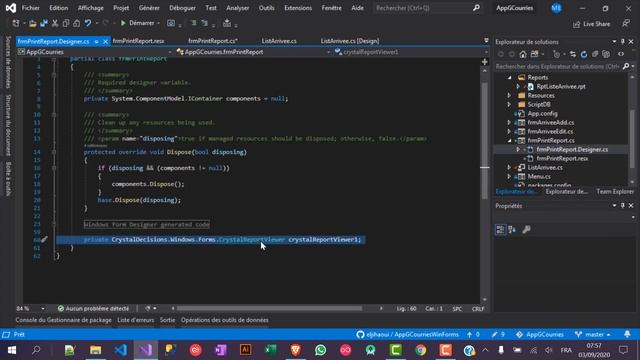This screenshot has height=360, width=640.
Task: Open the Déboguer menu
Action: pos(182,8)
